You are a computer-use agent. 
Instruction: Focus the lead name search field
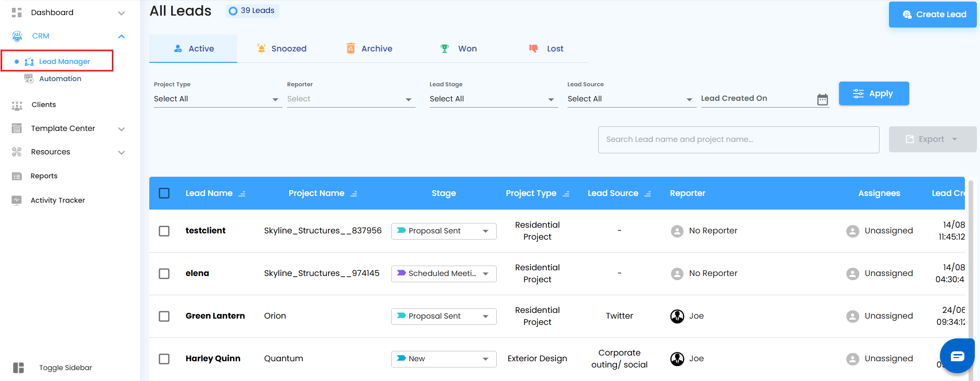point(738,140)
